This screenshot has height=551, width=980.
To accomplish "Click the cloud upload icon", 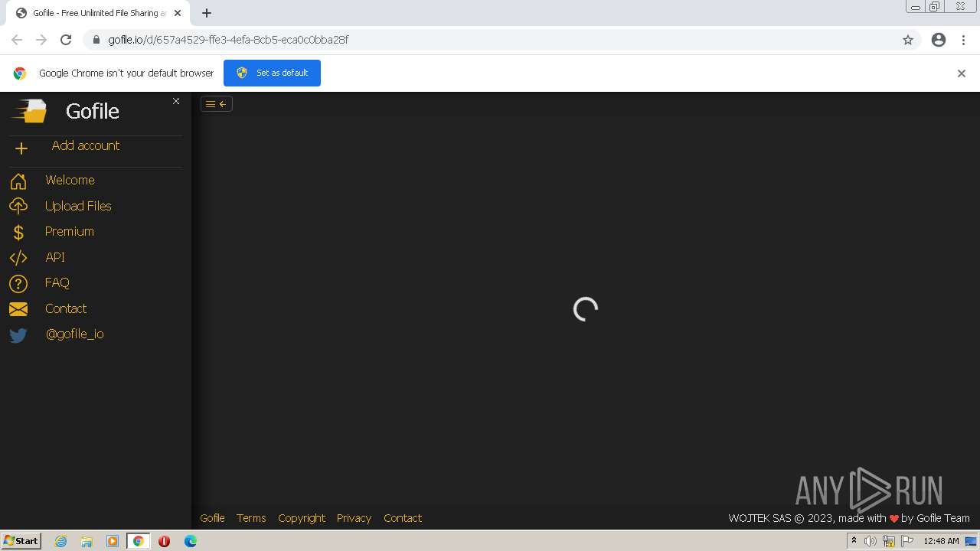I will pyautogui.click(x=18, y=207).
